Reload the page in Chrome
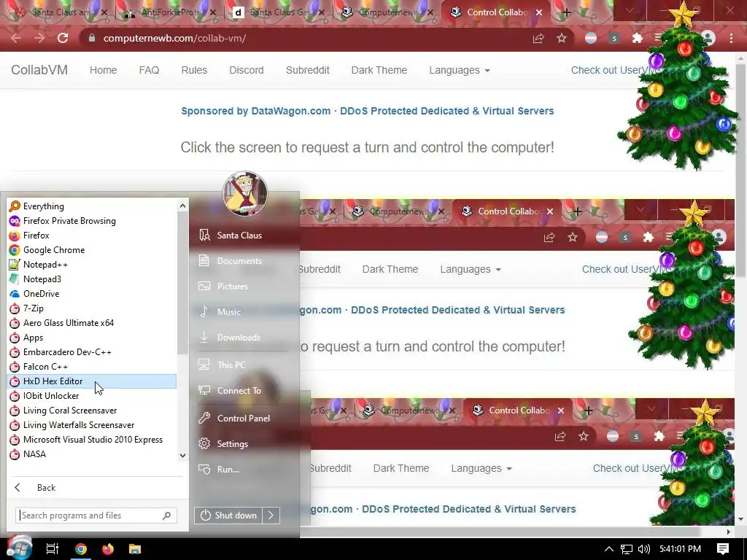 coord(63,38)
